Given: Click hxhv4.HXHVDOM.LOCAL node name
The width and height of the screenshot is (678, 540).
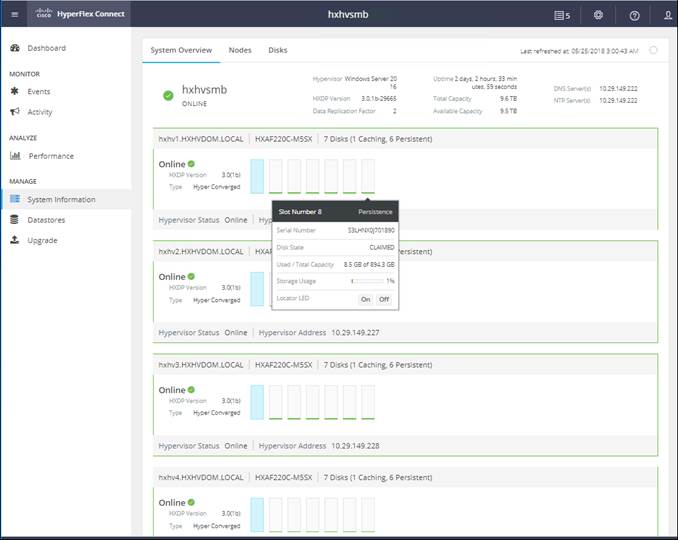Looking at the screenshot, I should pyautogui.click(x=201, y=477).
